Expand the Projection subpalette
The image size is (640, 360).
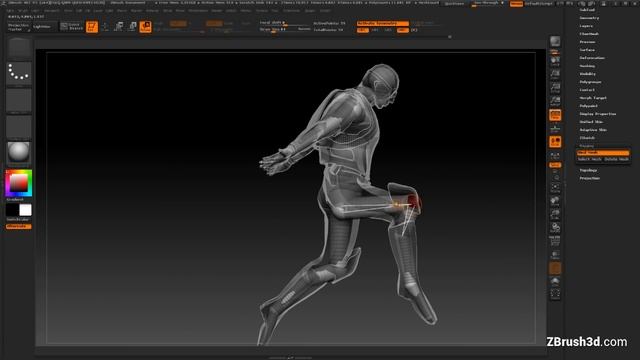click(590, 178)
